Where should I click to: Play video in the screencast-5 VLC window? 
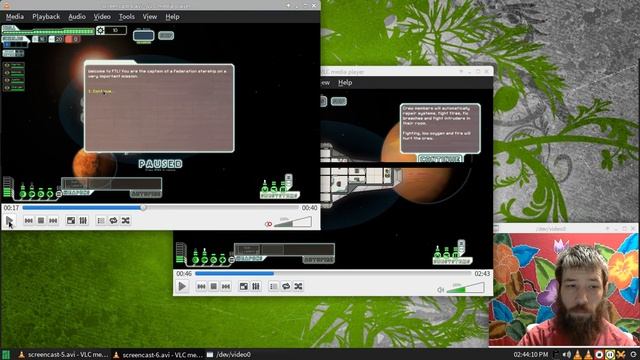point(10,221)
